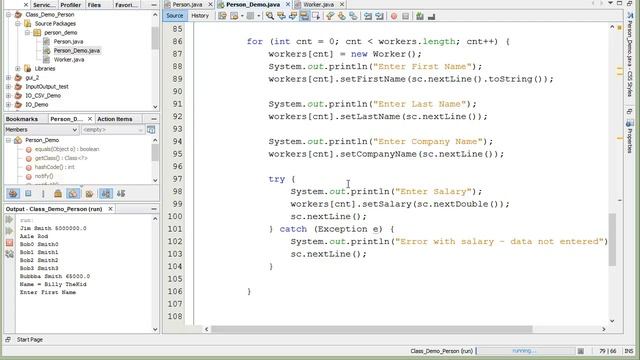Viewport: 640px width, 360px height.
Task: Click Shift Line Left icon
Action: click(x=368, y=16)
